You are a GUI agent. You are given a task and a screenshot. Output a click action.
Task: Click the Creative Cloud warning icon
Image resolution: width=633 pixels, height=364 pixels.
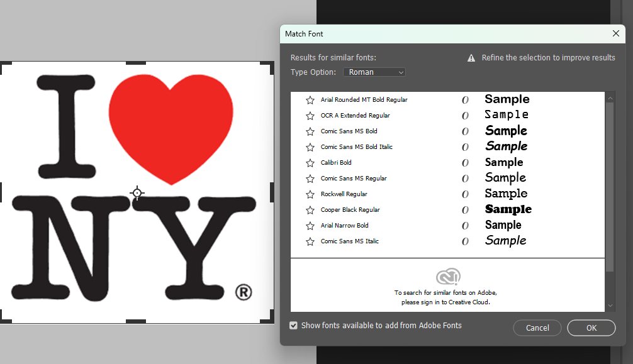click(448, 277)
